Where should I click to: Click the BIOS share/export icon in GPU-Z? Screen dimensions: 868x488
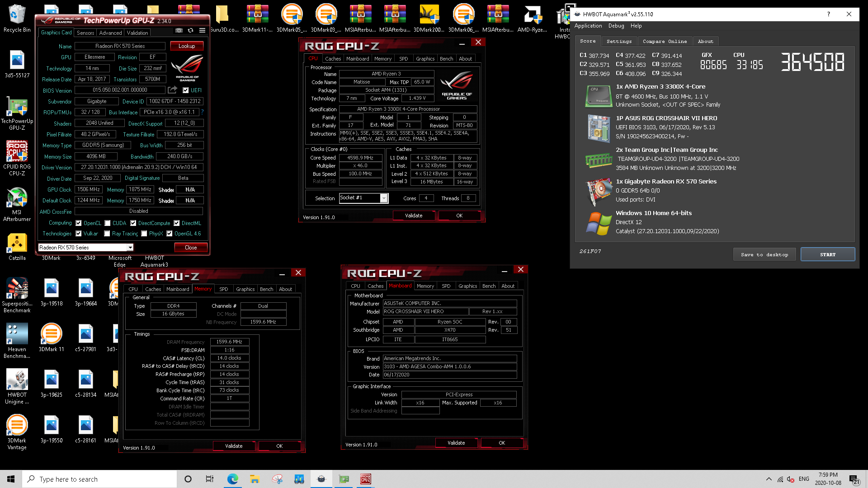172,90
